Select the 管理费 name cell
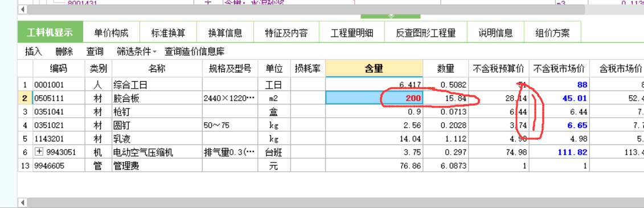 pos(157,166)
